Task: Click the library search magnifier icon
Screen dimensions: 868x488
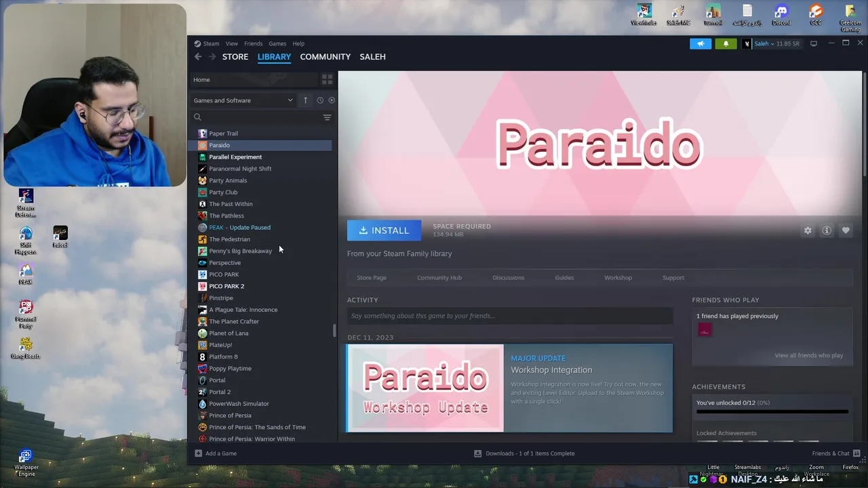Action: [197, 117]
